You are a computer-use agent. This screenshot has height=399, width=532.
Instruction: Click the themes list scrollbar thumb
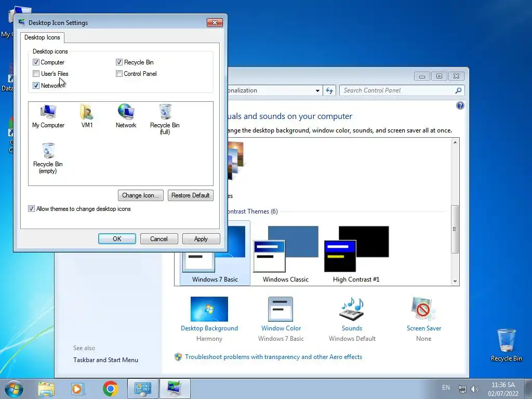tap(455, 229)
